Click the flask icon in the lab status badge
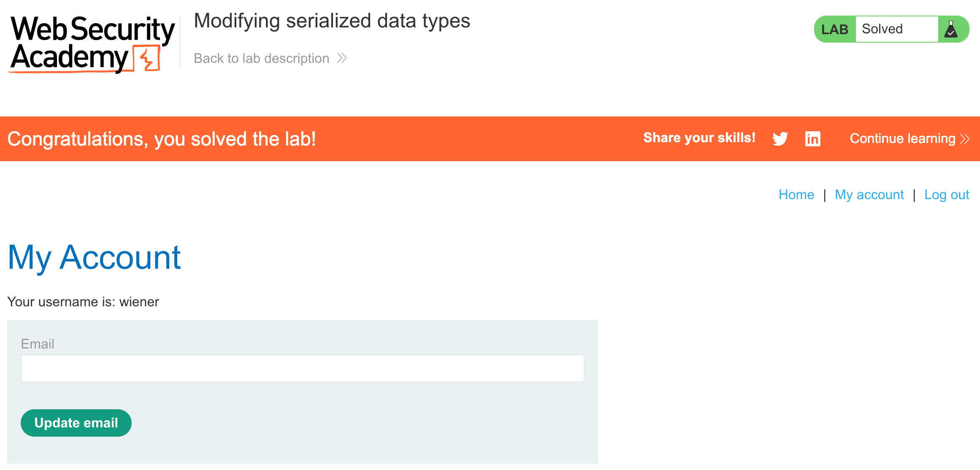 tap(951, 30)
